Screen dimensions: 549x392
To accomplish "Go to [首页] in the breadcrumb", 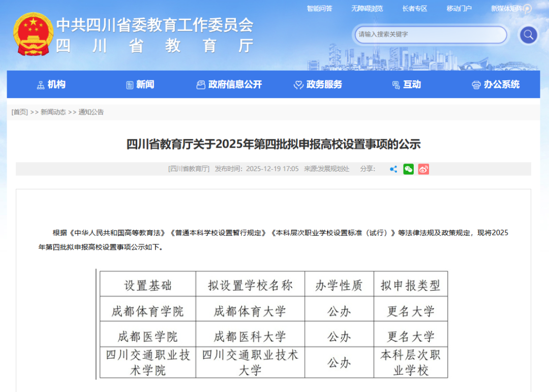I will point(20,112).
